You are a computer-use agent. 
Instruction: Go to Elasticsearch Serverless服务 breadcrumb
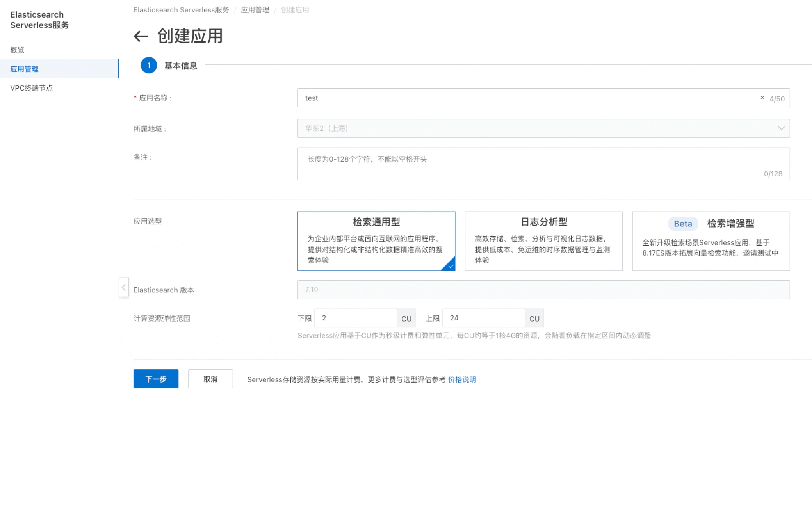(181, 10)
